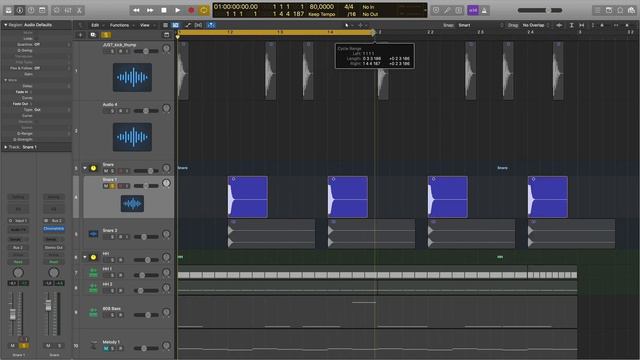The image size is (640, 360).
Task: Click the Tuner button
Action: click(x=447, y=10)
